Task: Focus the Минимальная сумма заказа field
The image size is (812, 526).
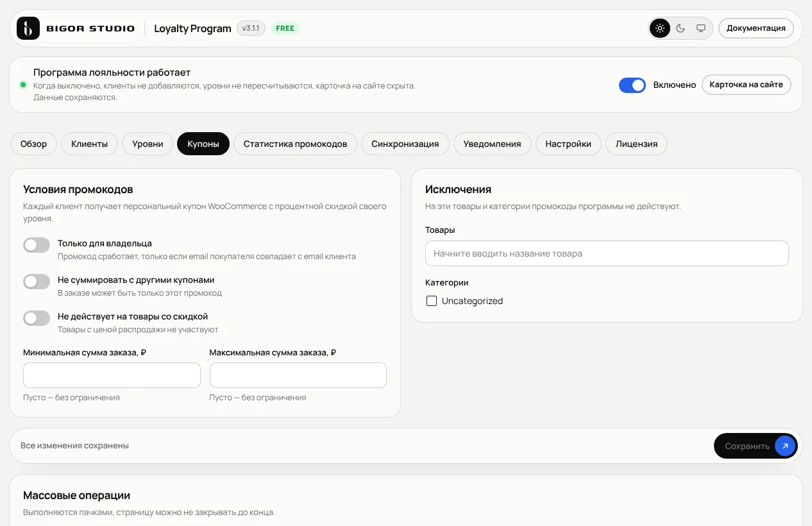Action: point(112,375)
